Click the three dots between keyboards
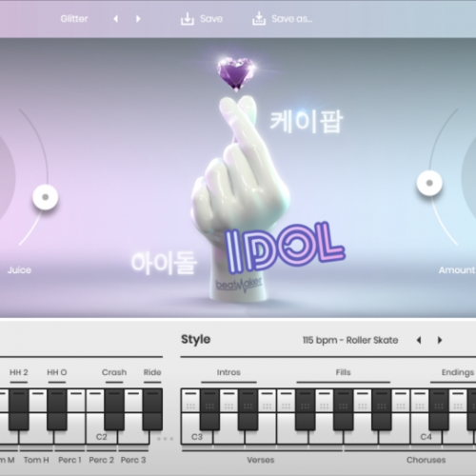 (x=166, y=439)
